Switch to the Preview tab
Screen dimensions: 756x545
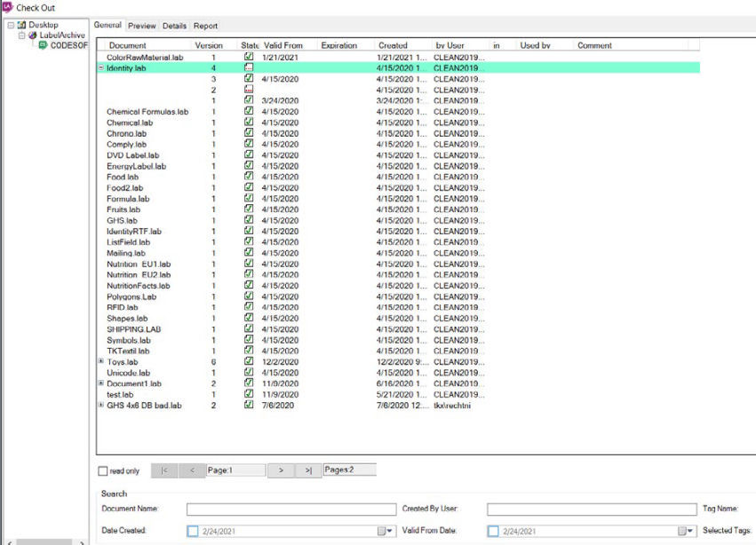[141, 26]
